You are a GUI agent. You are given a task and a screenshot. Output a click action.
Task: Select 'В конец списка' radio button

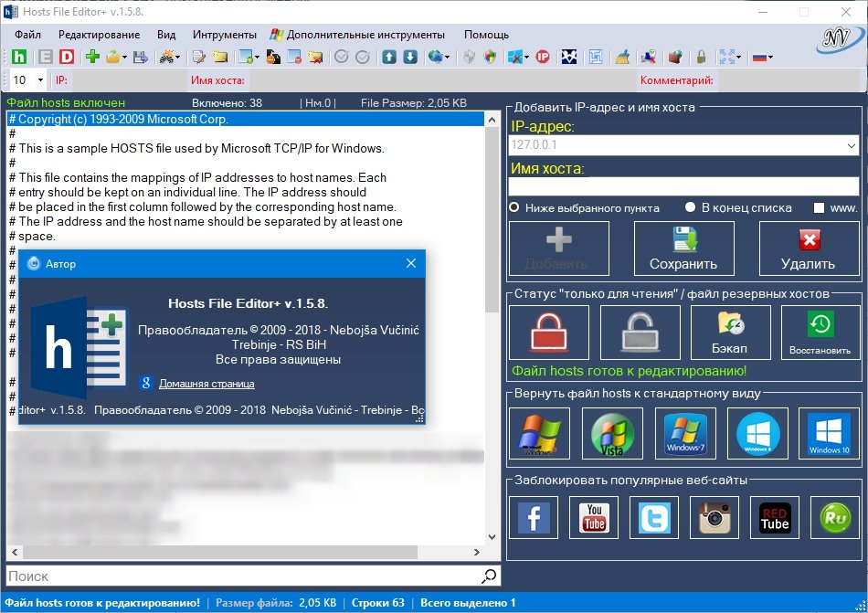[x=690, y=207]
